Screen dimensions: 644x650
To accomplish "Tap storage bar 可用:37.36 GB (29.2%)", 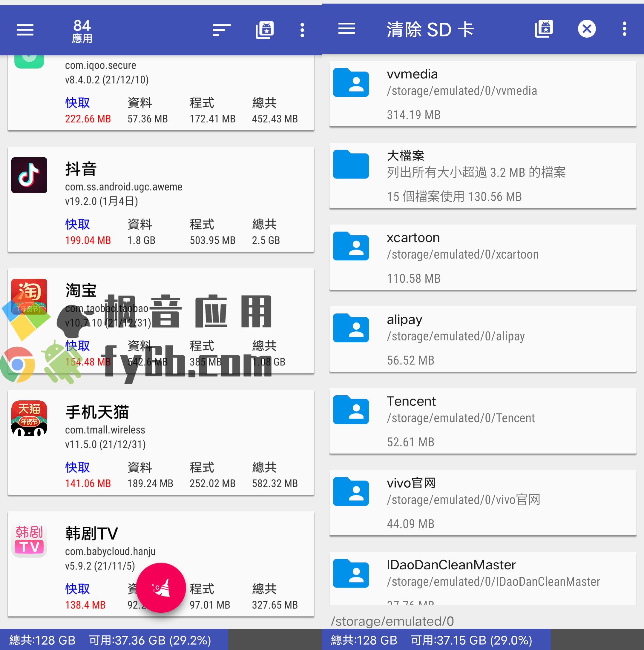I will (150, 640).
